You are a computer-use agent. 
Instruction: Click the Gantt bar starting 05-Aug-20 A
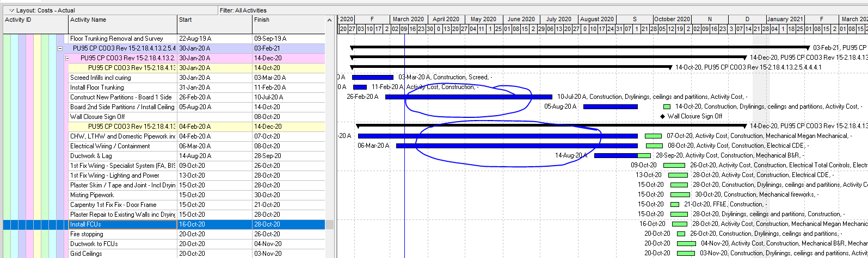point(610,106)
